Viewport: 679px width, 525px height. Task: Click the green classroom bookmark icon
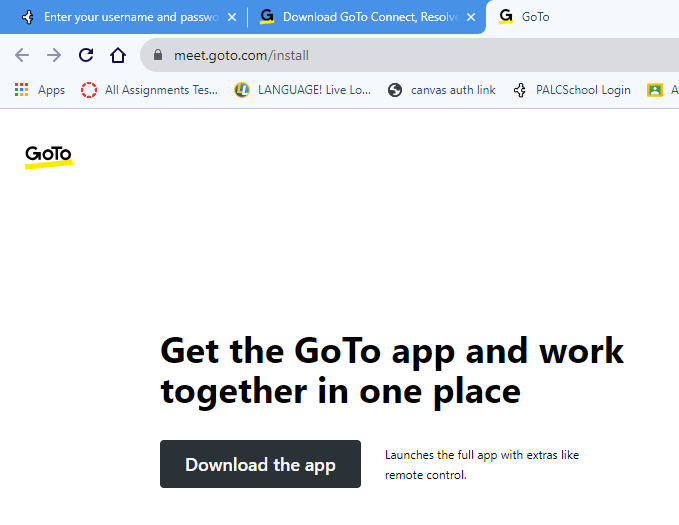pos(655,90)
